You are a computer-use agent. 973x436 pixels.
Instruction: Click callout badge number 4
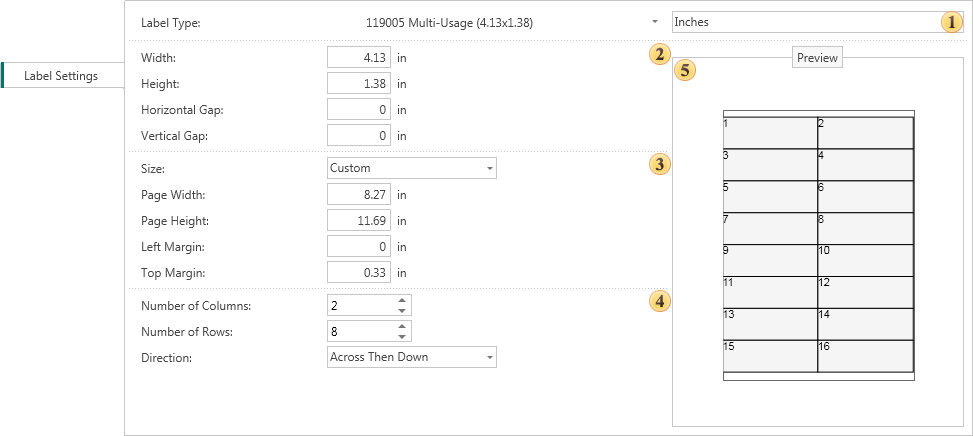[x=659, y=299]
